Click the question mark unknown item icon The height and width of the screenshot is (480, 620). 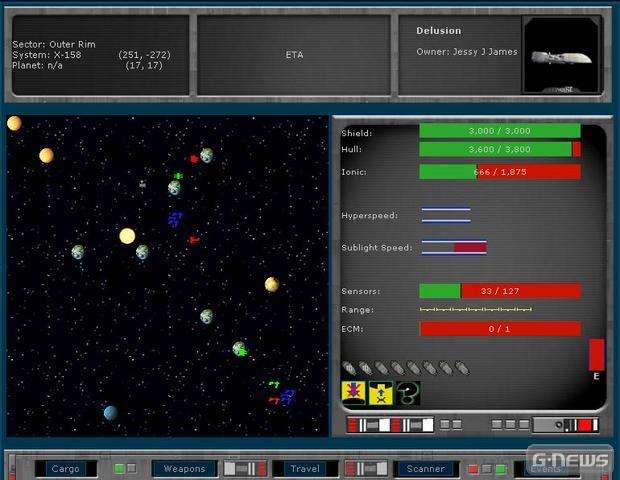408,393
